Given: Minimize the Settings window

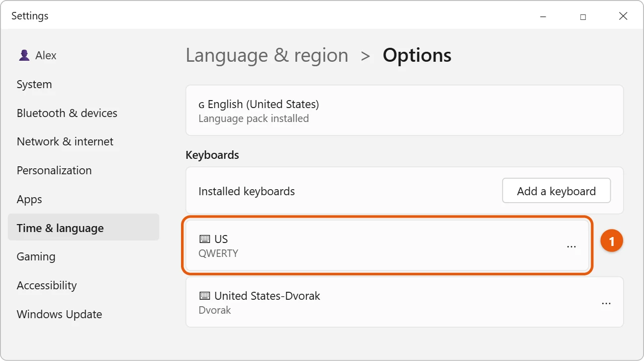Looking at the screenshot, I should click(x=543, y=16).
